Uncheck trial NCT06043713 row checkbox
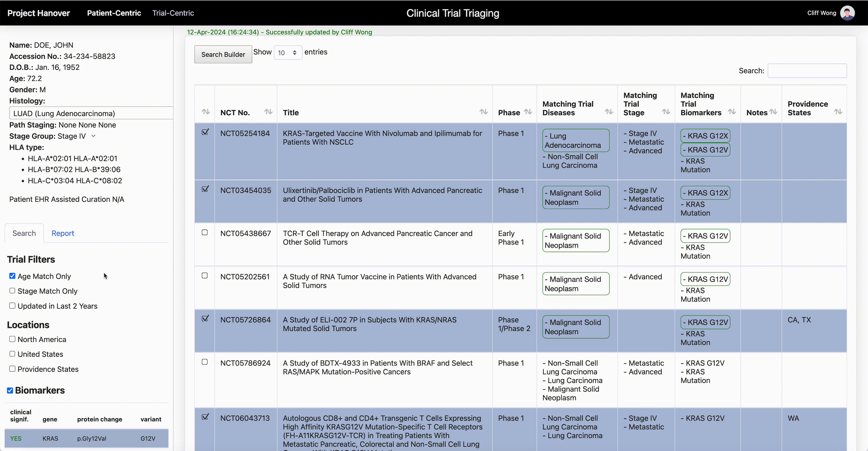The image size is (868, 451). [x=205, y=417]
